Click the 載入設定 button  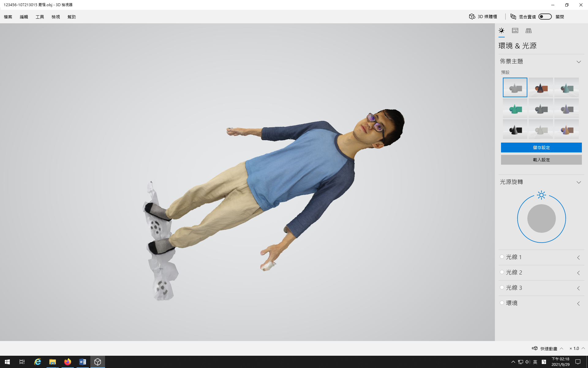[541, 160]
